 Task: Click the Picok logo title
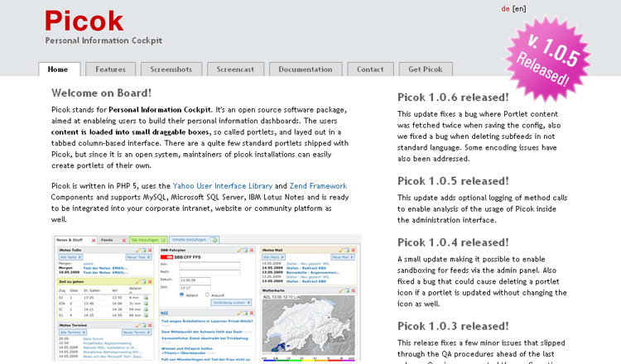84,21
